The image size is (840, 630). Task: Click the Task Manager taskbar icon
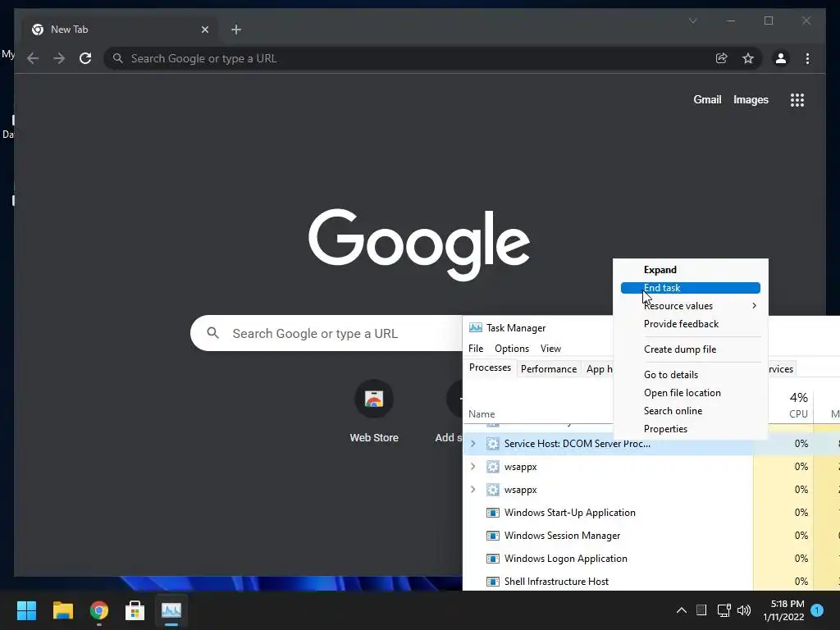click(x=171, y=610)
